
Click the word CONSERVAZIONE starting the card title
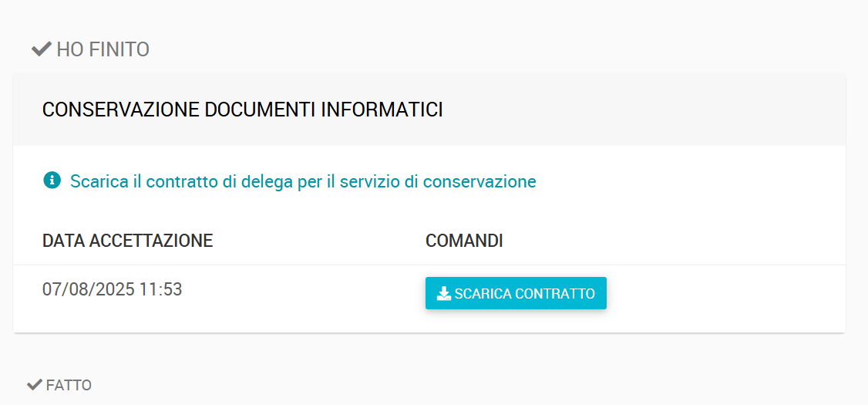121,110
